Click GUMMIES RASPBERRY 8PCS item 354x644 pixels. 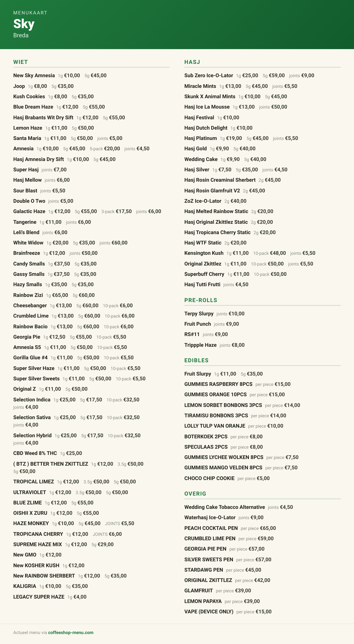[x=218, y=384]
